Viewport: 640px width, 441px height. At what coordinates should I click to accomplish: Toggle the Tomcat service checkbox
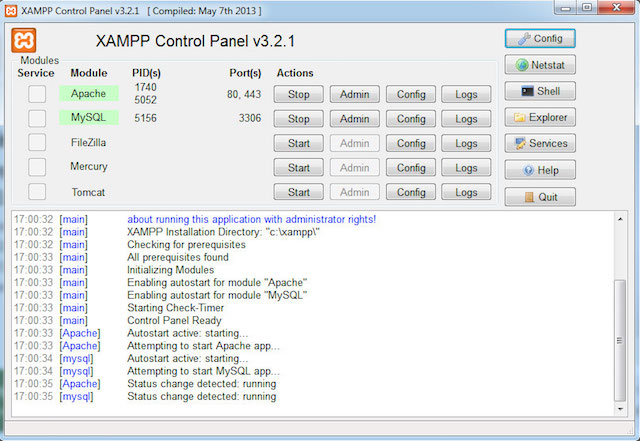click(x=37, y=192)
